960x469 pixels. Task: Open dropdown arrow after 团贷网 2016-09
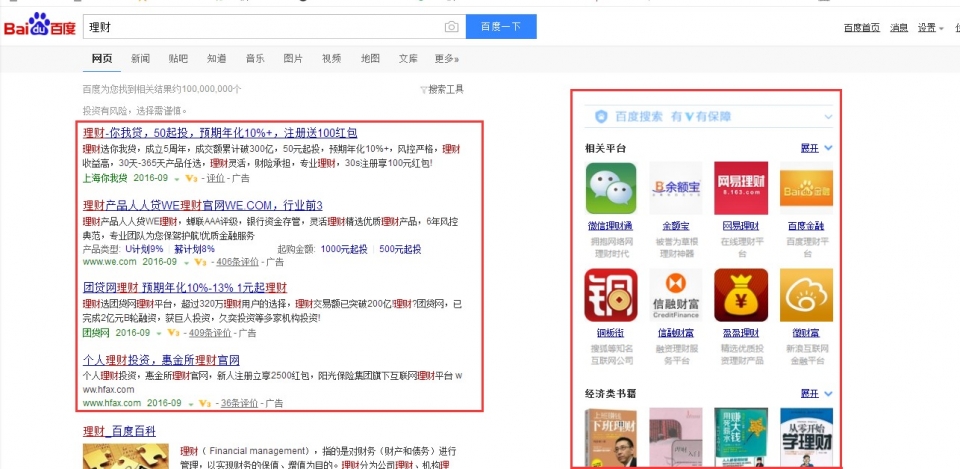pyautogui.click(x=160, y=334)
